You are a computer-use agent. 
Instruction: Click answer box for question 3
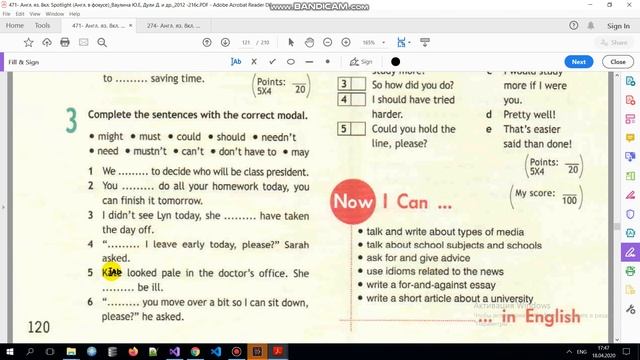pyautogui.click(x=358, y=84)
